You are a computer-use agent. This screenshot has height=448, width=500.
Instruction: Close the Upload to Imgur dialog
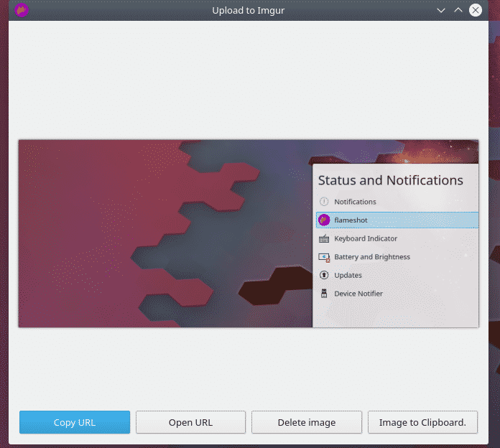pyautogui.click(x=476, y=10)
